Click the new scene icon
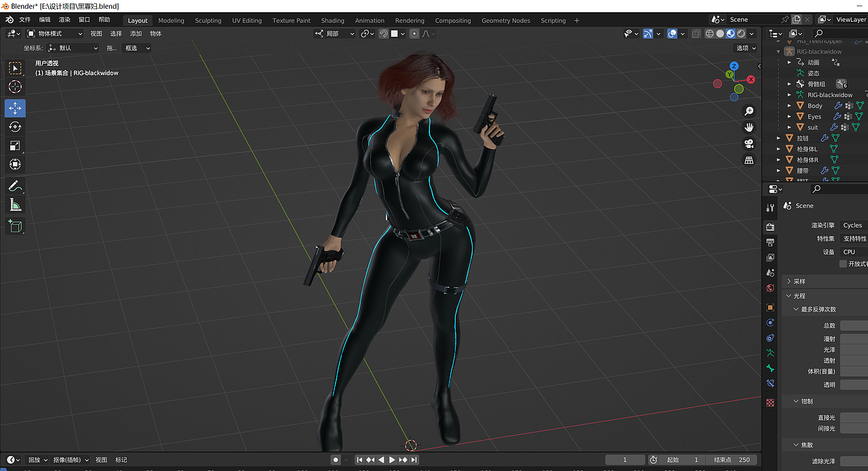Image resolution: width=868 pixels, height=471 pixels. [797, 20]
